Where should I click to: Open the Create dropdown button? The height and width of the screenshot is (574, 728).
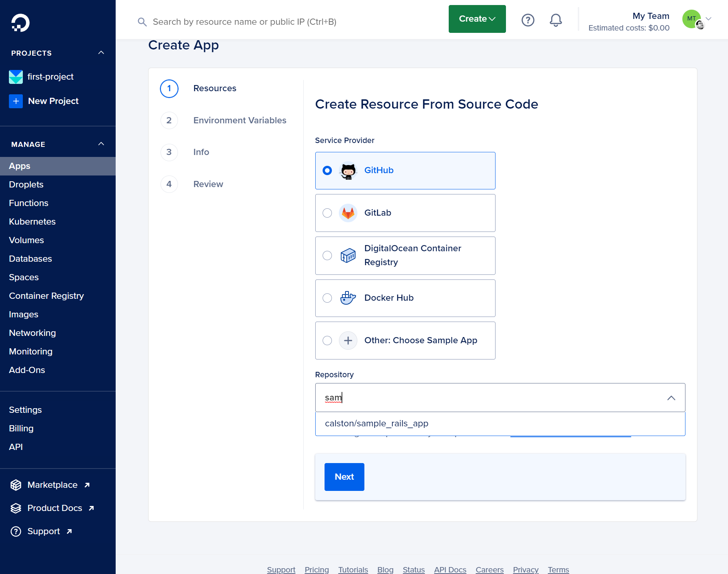click(477, 19)
